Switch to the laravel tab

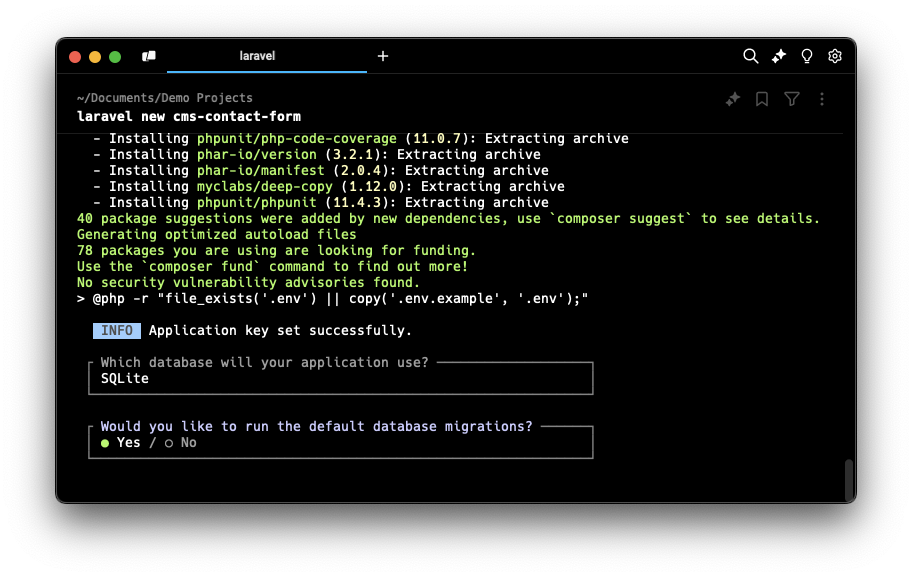coord(257,56)
